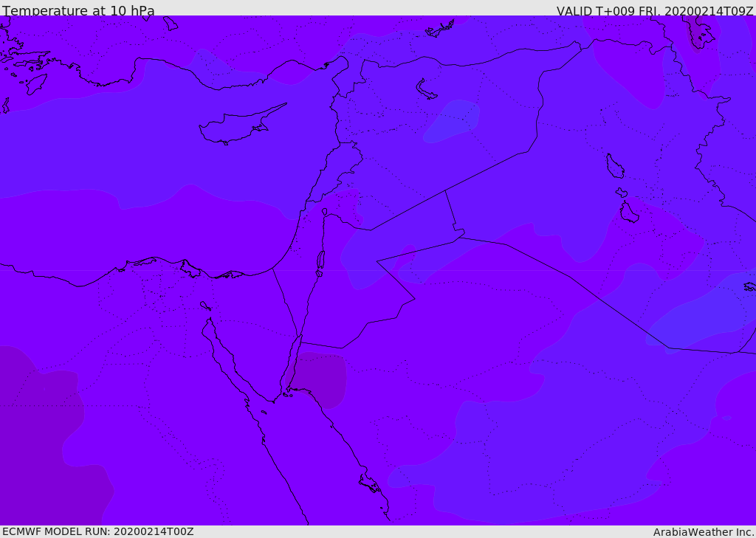Select the island of Cyprus on map

[x=236, y=127]
